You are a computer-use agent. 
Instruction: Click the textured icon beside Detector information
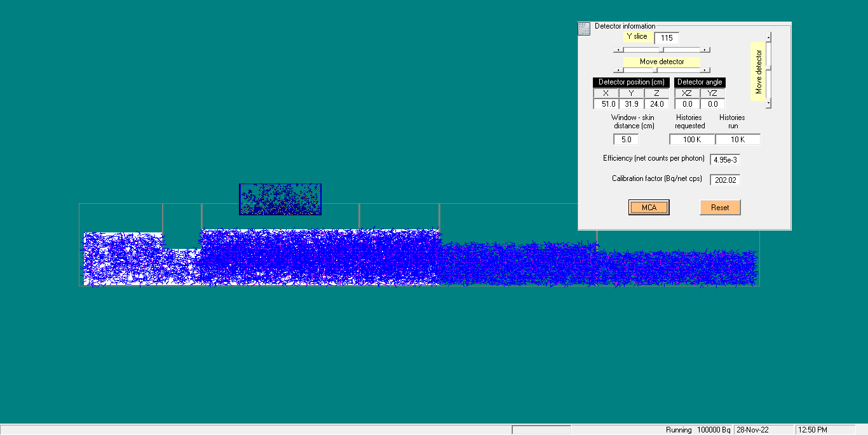(x=584, y=29)
